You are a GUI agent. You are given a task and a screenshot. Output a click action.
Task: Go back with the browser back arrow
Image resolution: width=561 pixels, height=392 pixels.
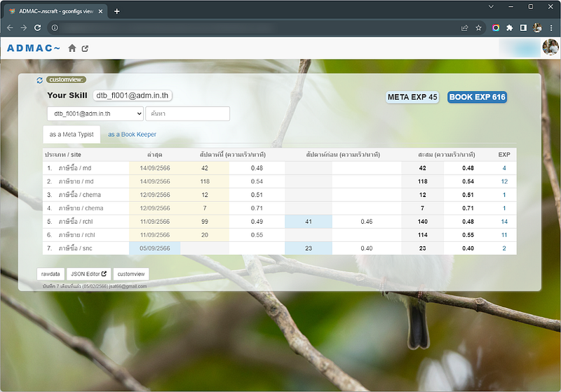(10, 28)
